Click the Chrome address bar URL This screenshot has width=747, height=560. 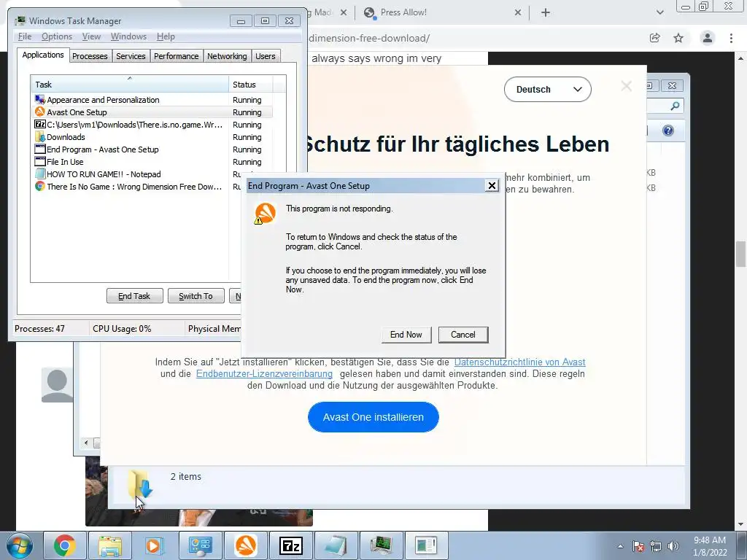coord(369,38)
